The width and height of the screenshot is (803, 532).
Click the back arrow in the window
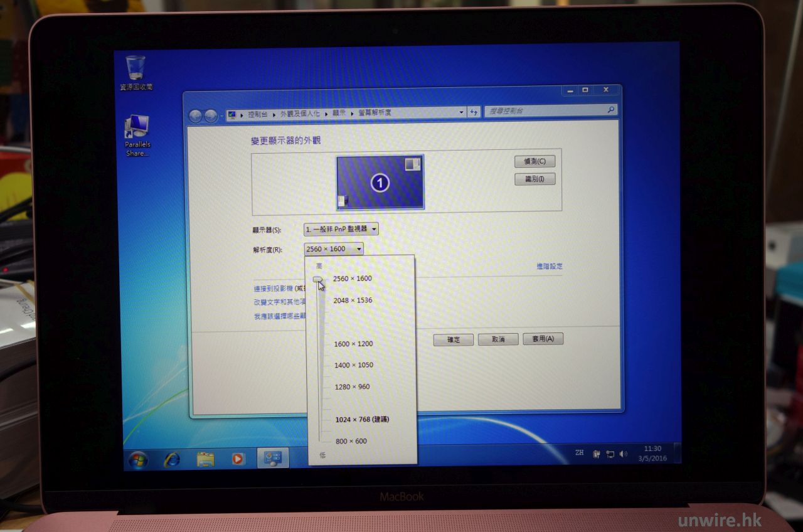[196, 115]
